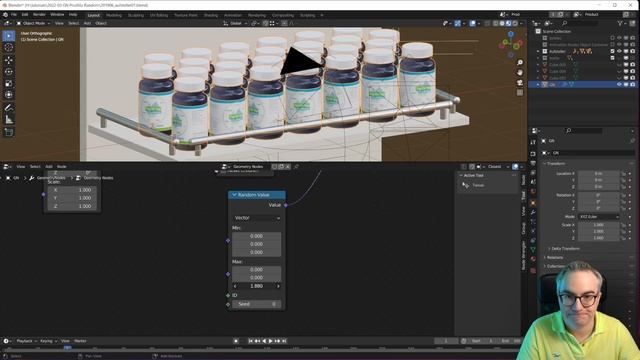Select rendered viewport shading mode
Viewport: 640px width, 360px height.
coord(515,23)
